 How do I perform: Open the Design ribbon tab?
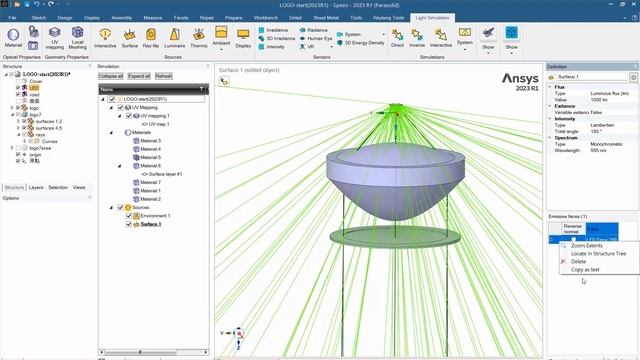(x=64, y=18)
